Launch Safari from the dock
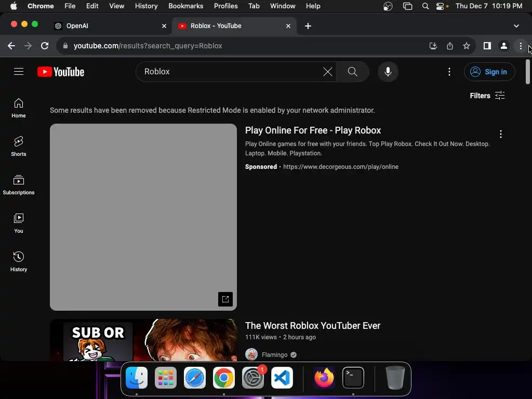 click(x=195, y=378)
